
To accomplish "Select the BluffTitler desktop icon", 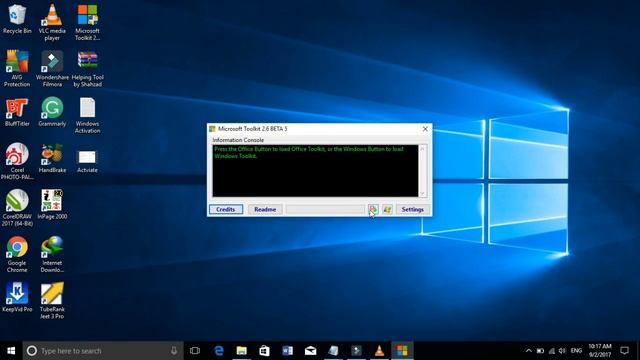I will point(17,112).
